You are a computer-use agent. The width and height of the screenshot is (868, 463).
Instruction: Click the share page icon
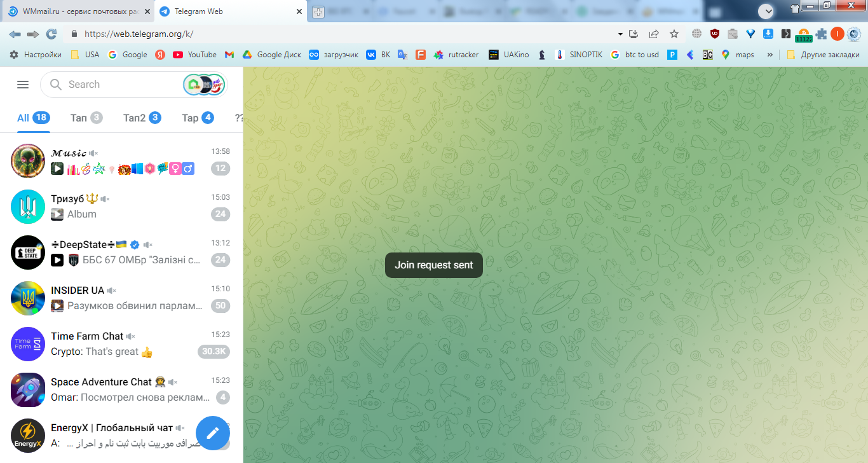654,34
